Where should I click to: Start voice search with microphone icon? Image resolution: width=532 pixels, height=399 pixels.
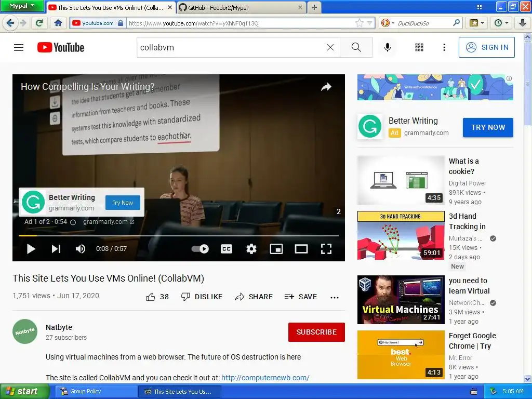pos(387,47)
